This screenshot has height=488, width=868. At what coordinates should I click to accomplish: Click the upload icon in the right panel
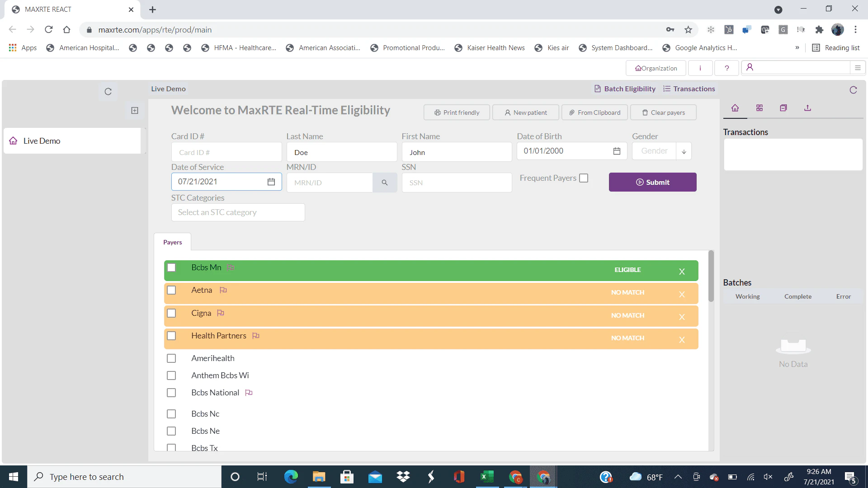coord(807,108)
